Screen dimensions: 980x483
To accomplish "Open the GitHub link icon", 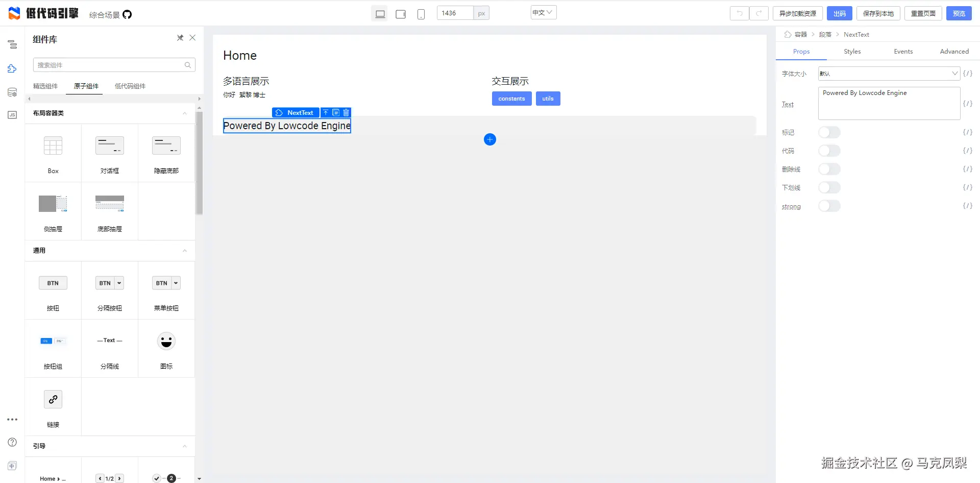I will [x=127, y=14].
